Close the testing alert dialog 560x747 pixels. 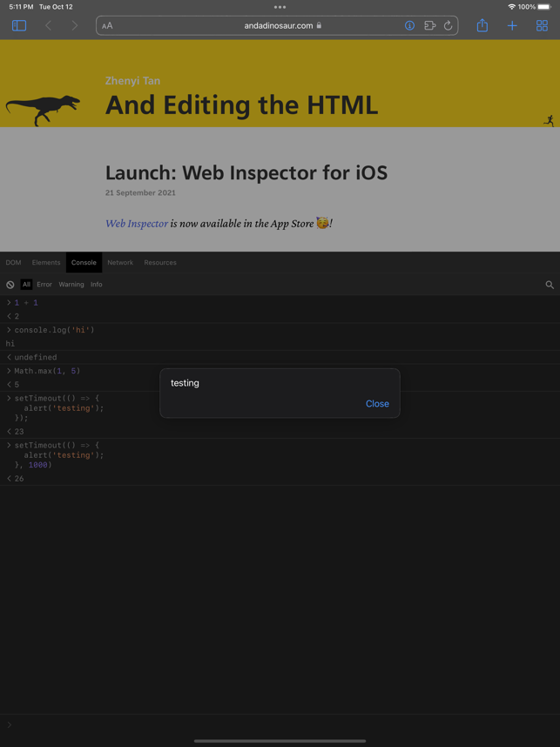point(377,403)
